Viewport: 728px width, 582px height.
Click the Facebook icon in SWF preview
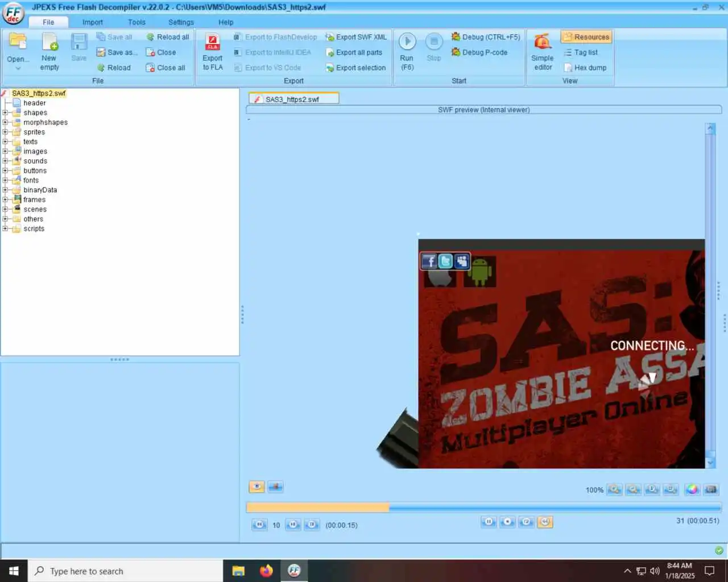(429, 261)
